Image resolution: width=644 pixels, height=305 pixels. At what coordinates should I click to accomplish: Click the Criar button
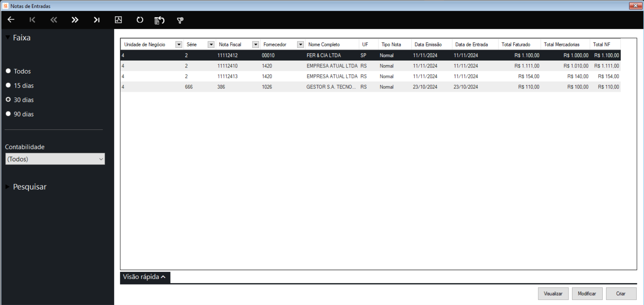pyautogui.click(x=621, y=294)
